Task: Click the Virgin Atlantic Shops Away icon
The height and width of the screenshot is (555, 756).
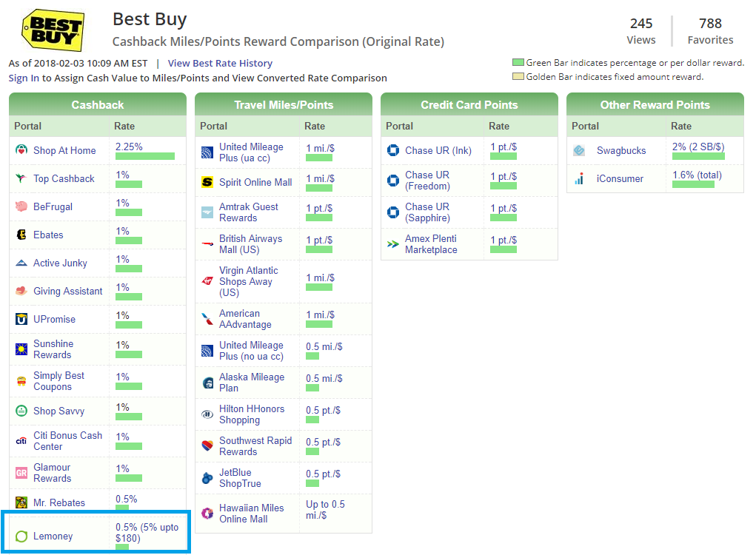Action: click(207, 281)
